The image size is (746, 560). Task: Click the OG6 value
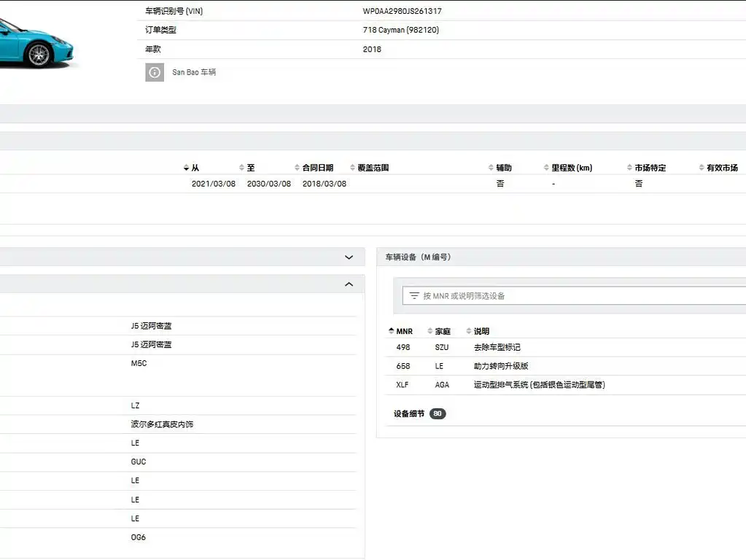(x=138, y=537)
